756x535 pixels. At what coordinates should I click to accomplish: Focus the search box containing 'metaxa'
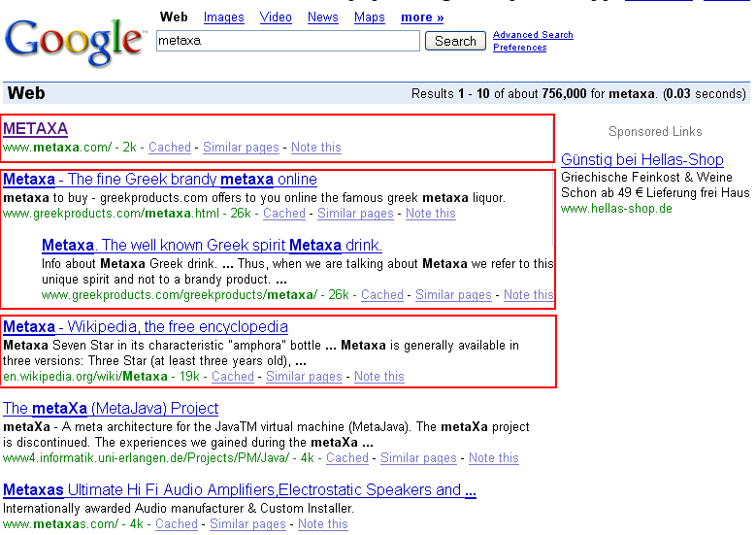coord(288,41)
